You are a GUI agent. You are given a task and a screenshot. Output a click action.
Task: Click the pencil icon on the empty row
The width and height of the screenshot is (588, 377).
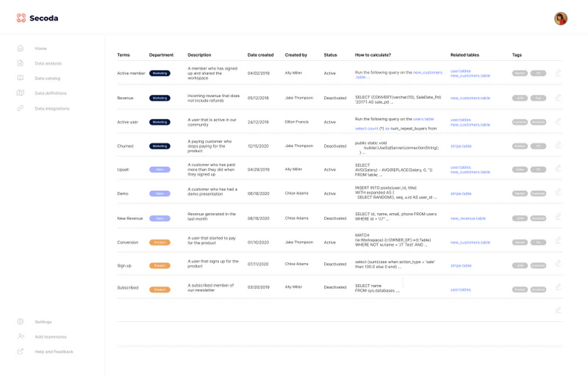click(558, 310)
